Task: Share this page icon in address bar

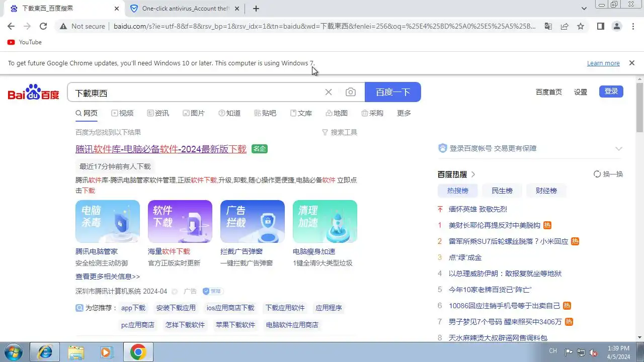Action: (565, 26)
